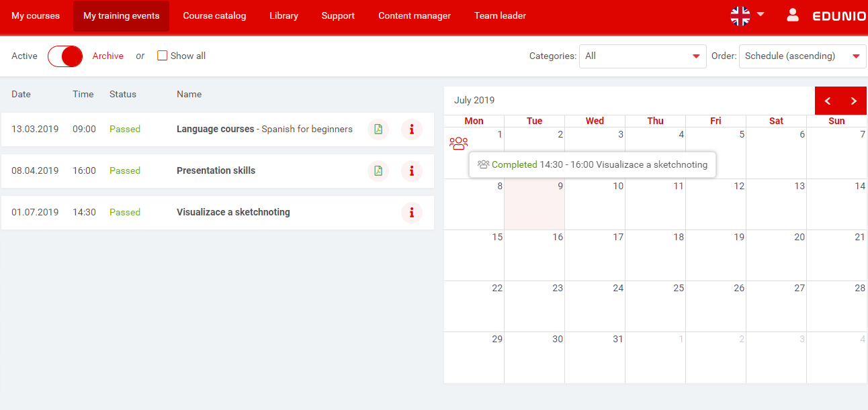This screenshot has height=410, width=868.
Task: Select July 25 in calendar
Action: click(655, 307)
